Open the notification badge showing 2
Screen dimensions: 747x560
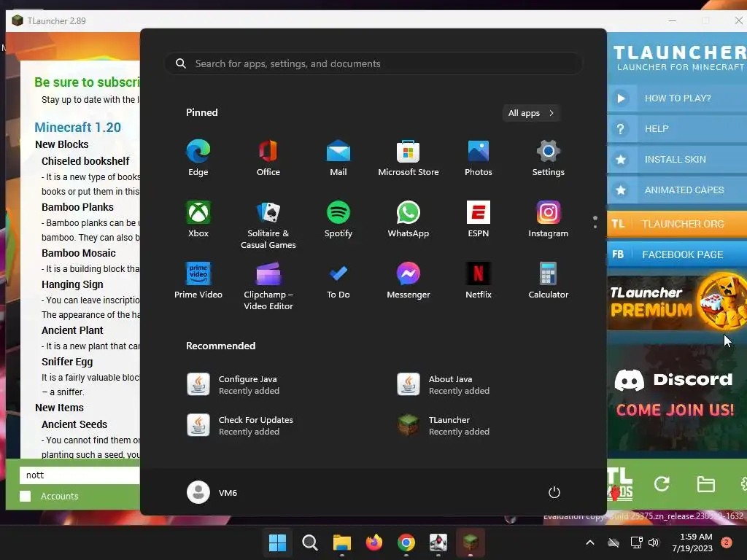point(727,542)
